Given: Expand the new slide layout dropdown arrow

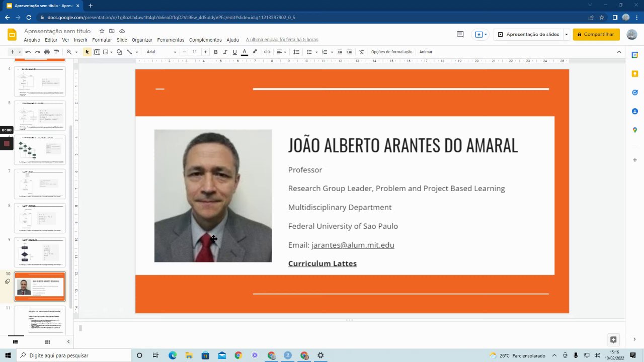Looking at the screenshot, I should click(20, 52).
